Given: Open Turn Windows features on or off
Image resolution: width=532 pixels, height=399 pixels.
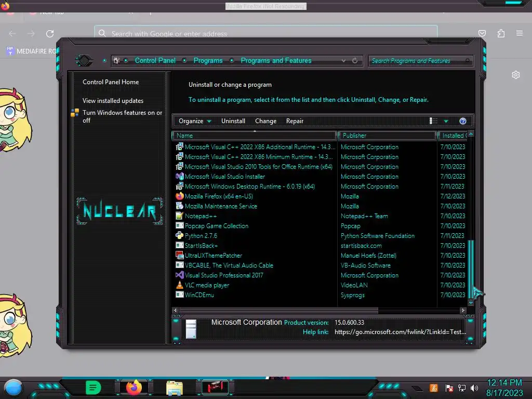Looking at the screenshot, I should 123,116.
